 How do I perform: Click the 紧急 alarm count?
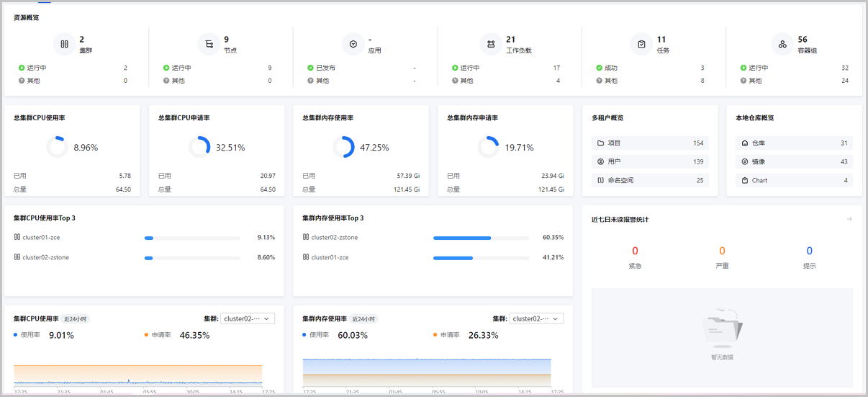click(x=635, y=251)
